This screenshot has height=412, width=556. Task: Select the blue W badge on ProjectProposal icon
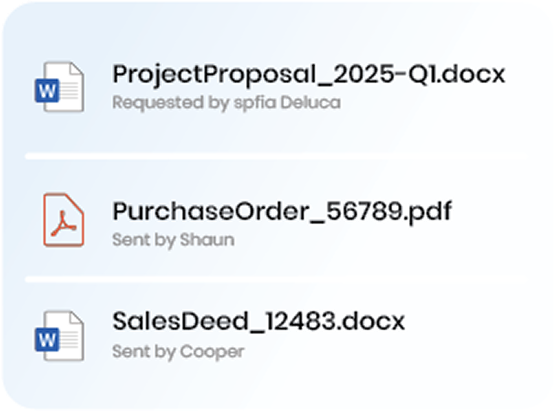[47, 91]
